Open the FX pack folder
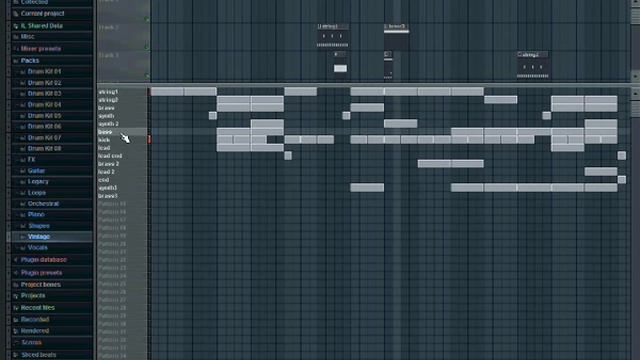 [x=31, y=160]
